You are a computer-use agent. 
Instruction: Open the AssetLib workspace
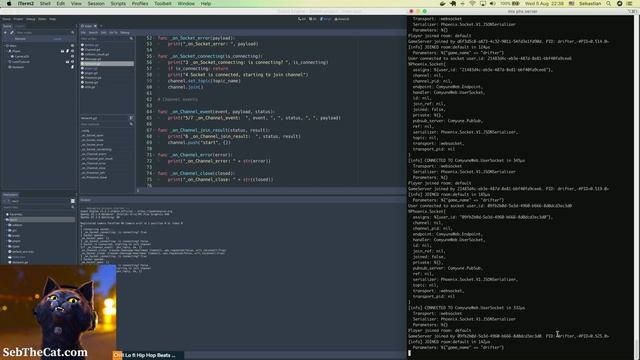click(x=342, y=19)
